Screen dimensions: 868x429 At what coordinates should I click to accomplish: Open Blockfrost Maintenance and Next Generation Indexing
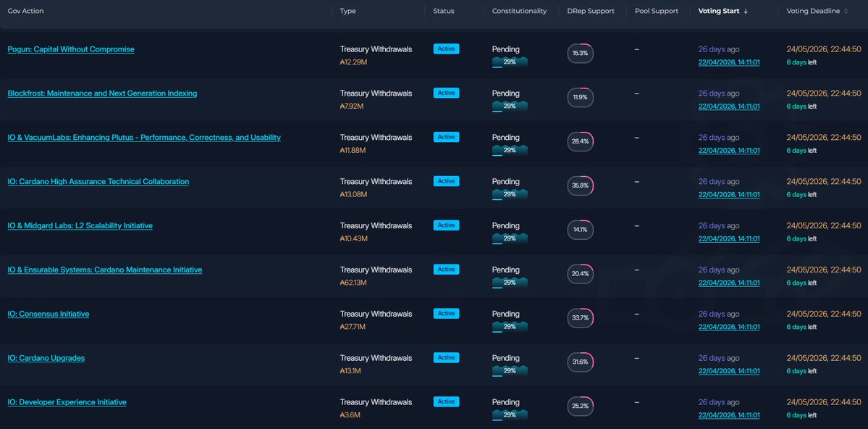[102, 93]
